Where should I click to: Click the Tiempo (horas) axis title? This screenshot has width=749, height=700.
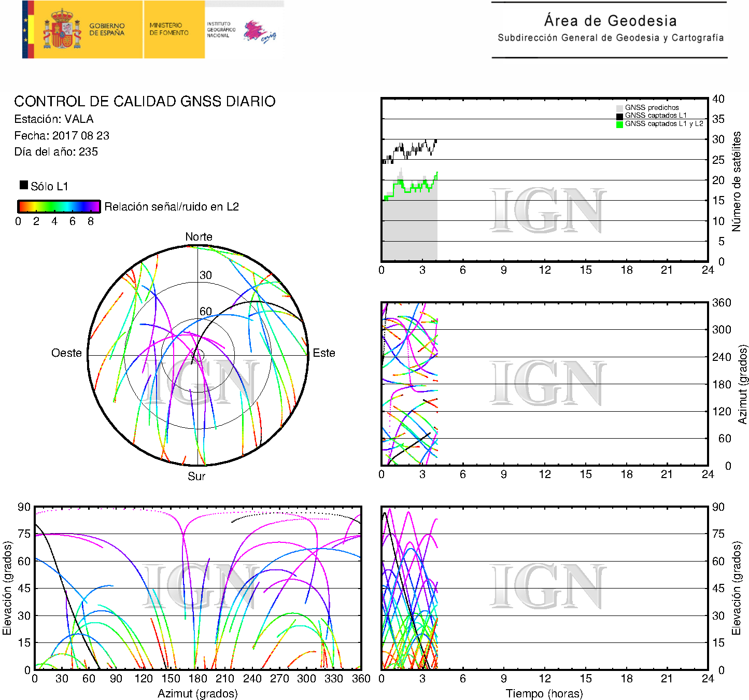click(544, 693)
